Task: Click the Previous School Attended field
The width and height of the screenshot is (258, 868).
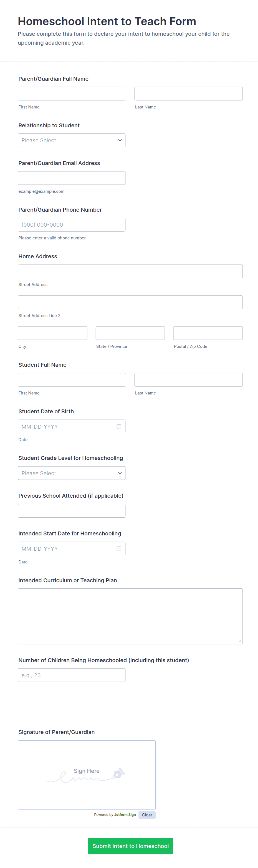Action: click(71, 511)
